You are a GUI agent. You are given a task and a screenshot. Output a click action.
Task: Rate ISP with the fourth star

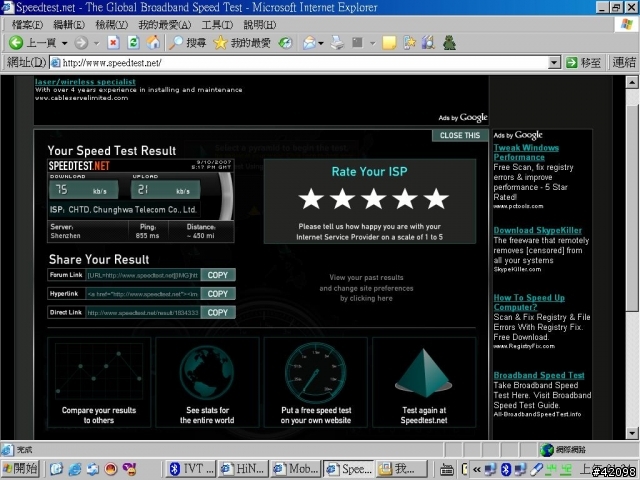tap(404, 198)
